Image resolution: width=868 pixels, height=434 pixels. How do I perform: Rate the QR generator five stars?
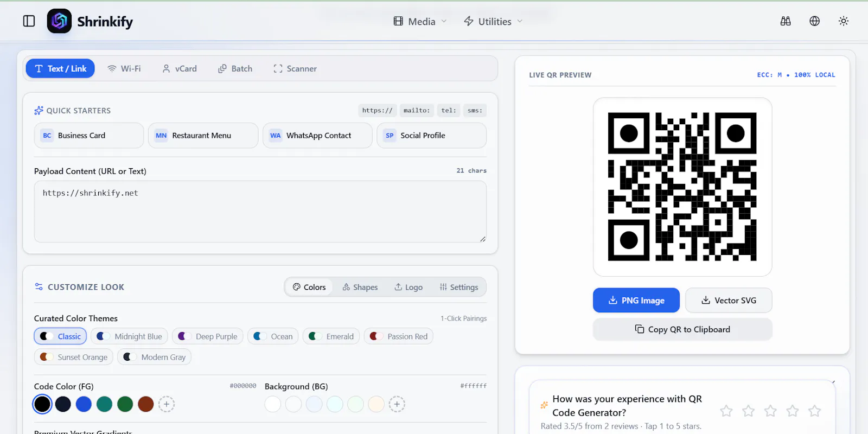point(814,411)
